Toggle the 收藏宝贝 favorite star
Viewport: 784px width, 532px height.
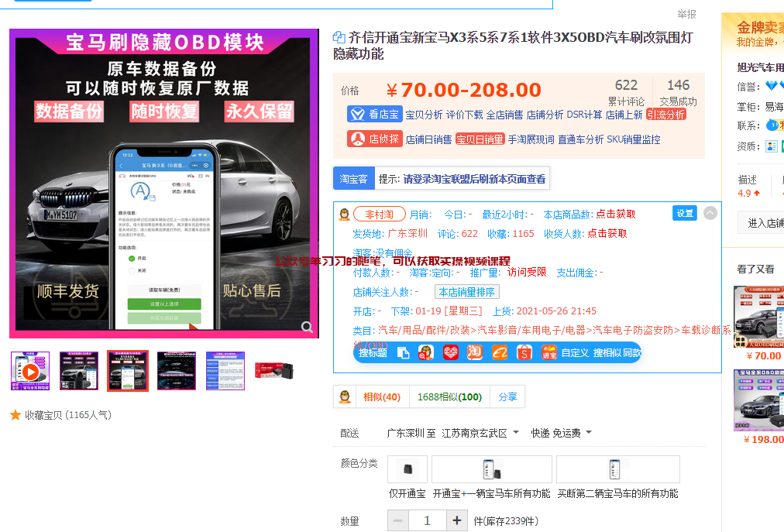(x=14, y=415)
